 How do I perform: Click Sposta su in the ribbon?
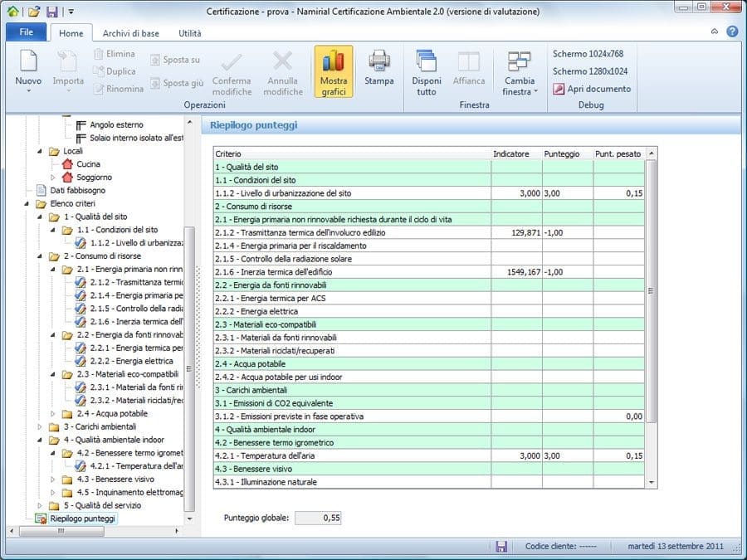(175, 60)
